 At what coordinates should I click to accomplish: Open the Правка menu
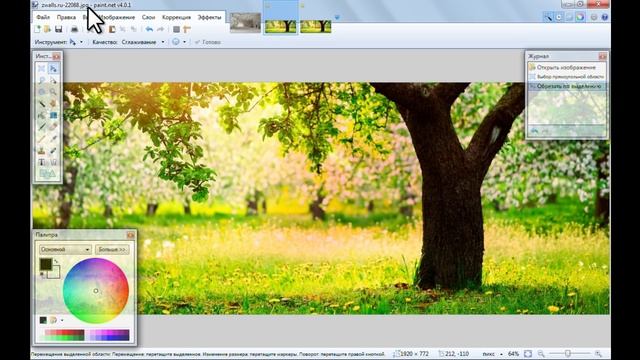click(66, 17)
